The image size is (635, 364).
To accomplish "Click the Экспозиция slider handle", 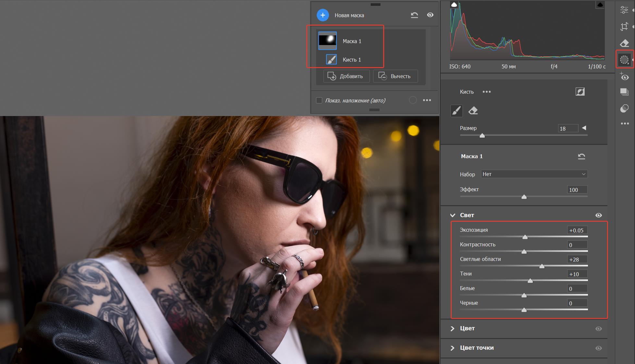I will (525, 237).
